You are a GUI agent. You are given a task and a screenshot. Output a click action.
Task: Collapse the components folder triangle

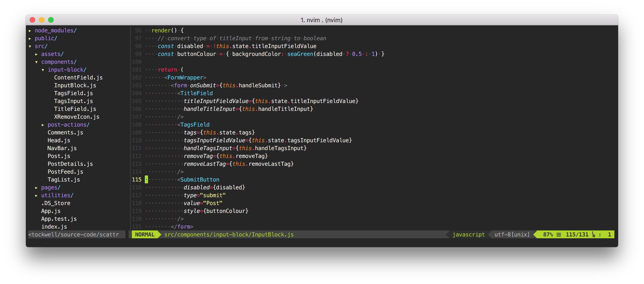[37, 62]
